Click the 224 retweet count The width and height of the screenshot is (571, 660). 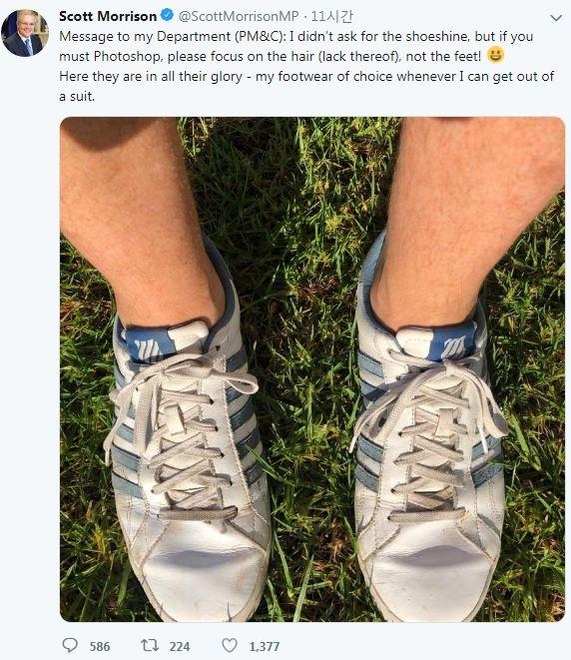pyautogui.click(x=179, y=646)
